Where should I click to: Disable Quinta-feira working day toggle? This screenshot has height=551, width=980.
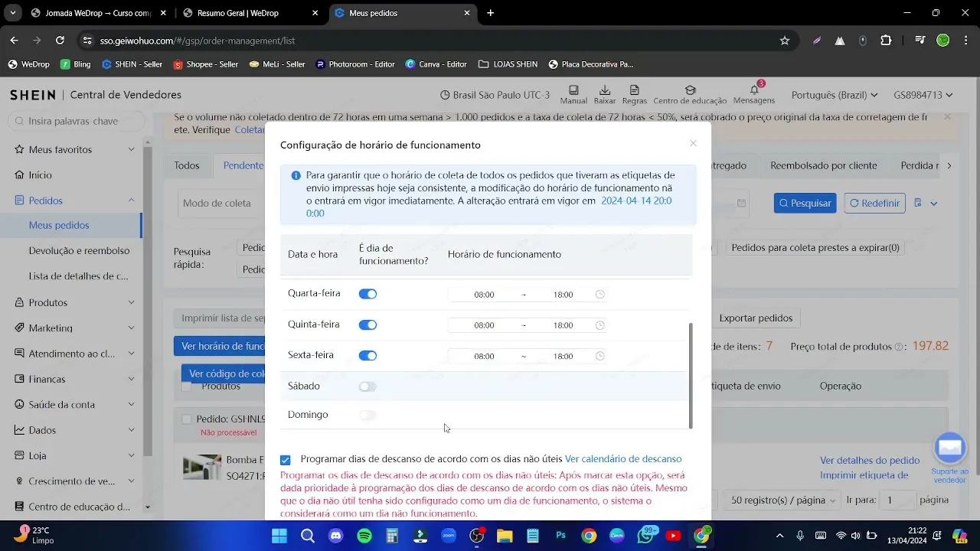pyautogui.click(x=367, y=324)
